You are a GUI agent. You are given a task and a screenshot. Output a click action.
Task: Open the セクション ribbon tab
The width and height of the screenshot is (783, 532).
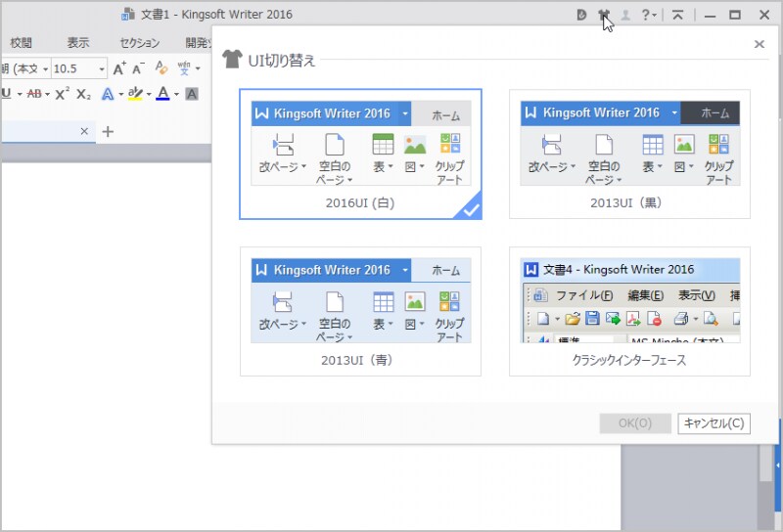click(x=140, y=43)
